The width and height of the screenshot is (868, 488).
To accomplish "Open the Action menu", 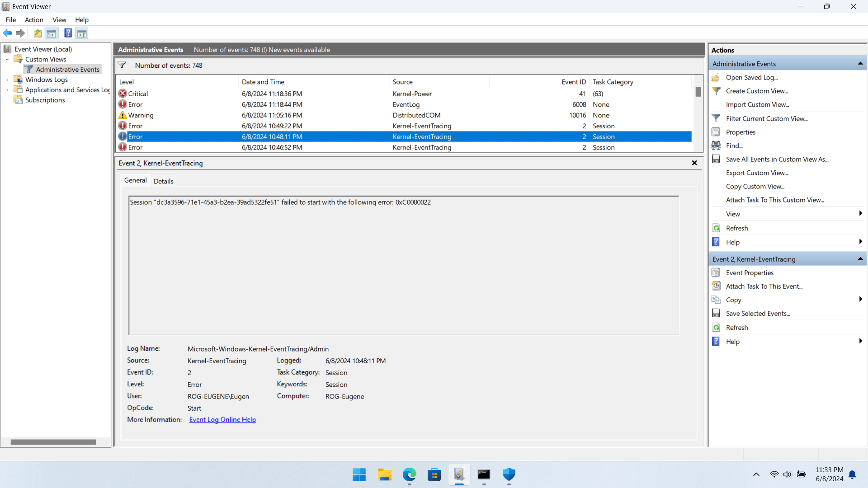I will tap(34, 20).
